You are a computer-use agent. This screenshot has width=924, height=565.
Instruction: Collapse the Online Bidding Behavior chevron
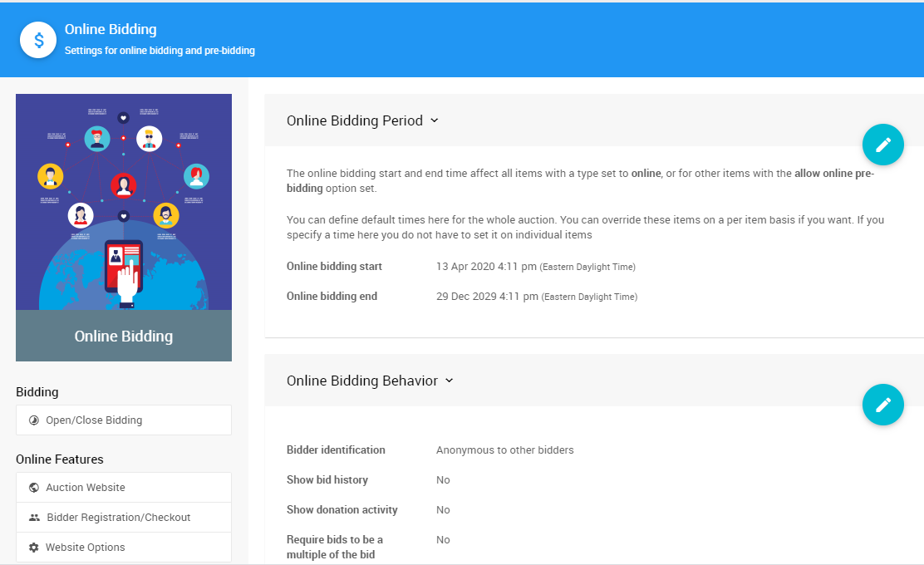(x=450, y=381)
